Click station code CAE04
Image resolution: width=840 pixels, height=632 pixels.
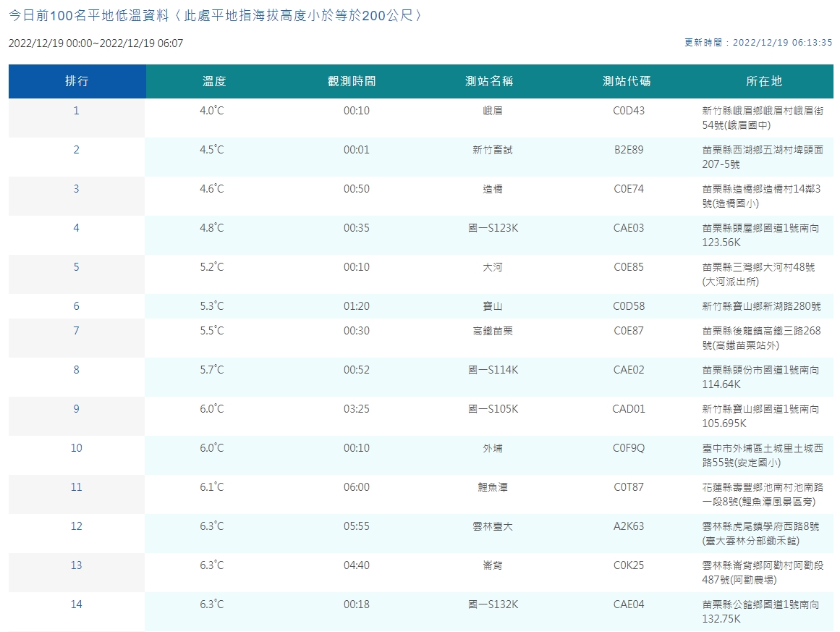629,605
